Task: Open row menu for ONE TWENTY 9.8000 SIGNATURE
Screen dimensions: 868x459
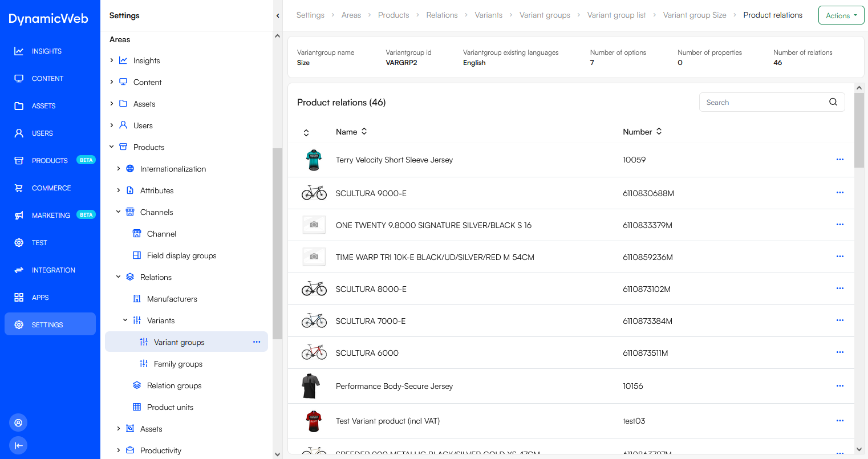Action: (x=840, y=225)
